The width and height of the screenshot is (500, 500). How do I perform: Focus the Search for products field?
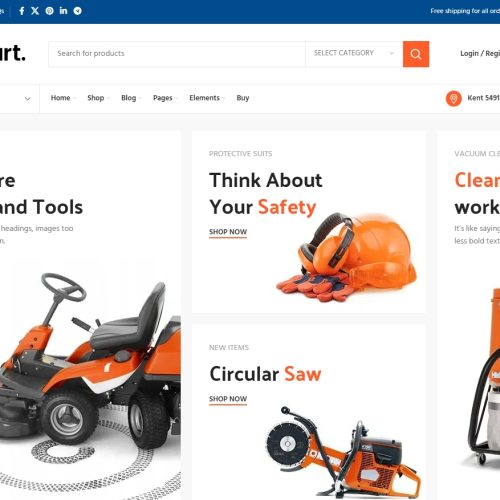tap(177, 54)
